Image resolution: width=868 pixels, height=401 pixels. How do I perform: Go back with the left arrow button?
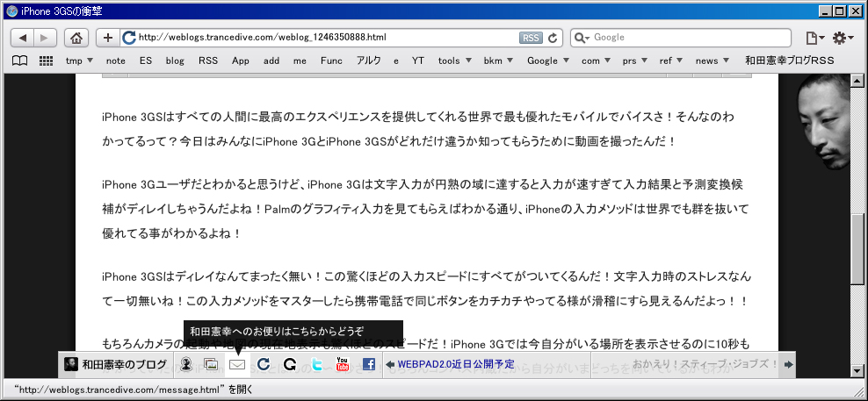click(x=22, y=38)
